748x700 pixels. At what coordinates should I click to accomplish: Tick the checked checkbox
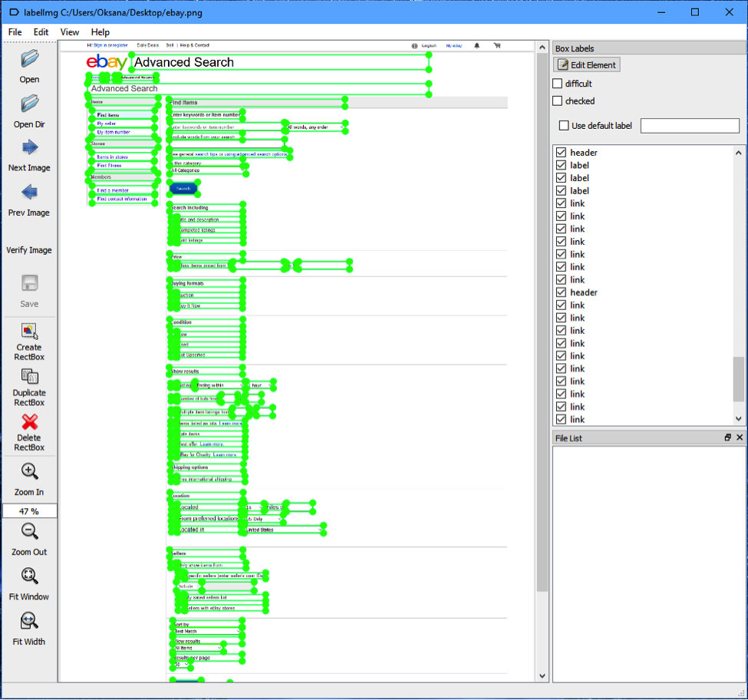[x=557, y=101]
